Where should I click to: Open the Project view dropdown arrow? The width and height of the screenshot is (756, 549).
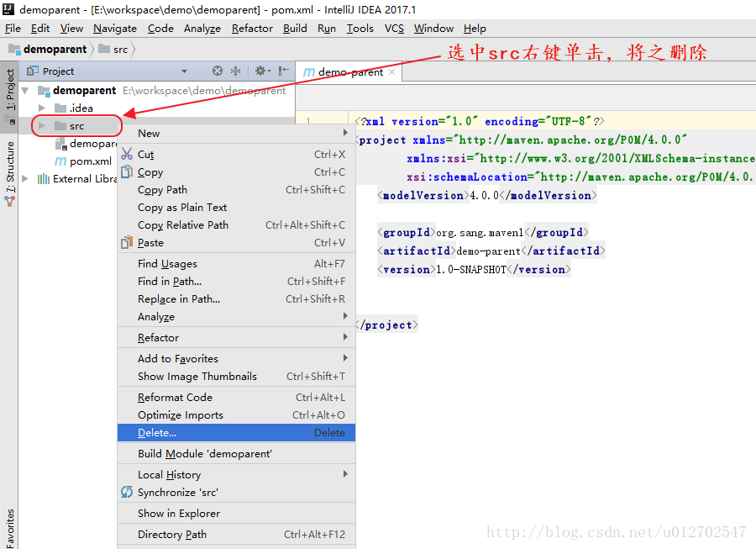click(184, 71)
